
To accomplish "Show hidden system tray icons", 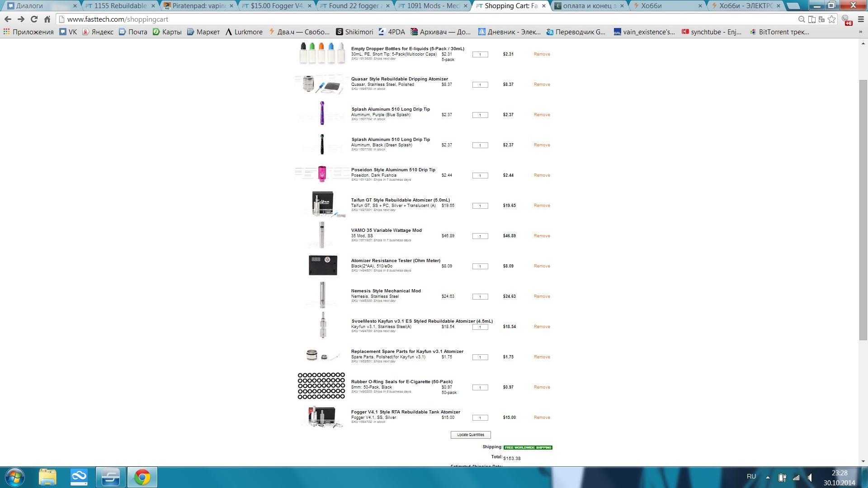I will coord(768,477).
